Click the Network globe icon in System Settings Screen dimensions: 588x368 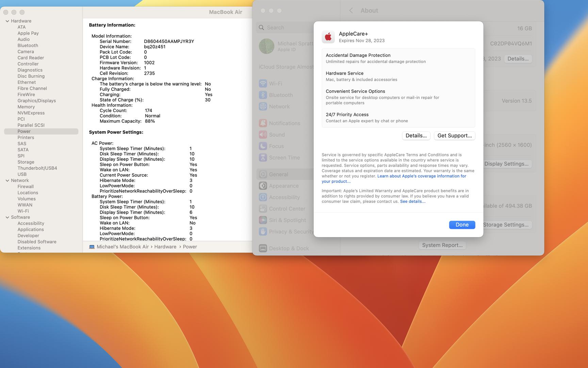263,106
